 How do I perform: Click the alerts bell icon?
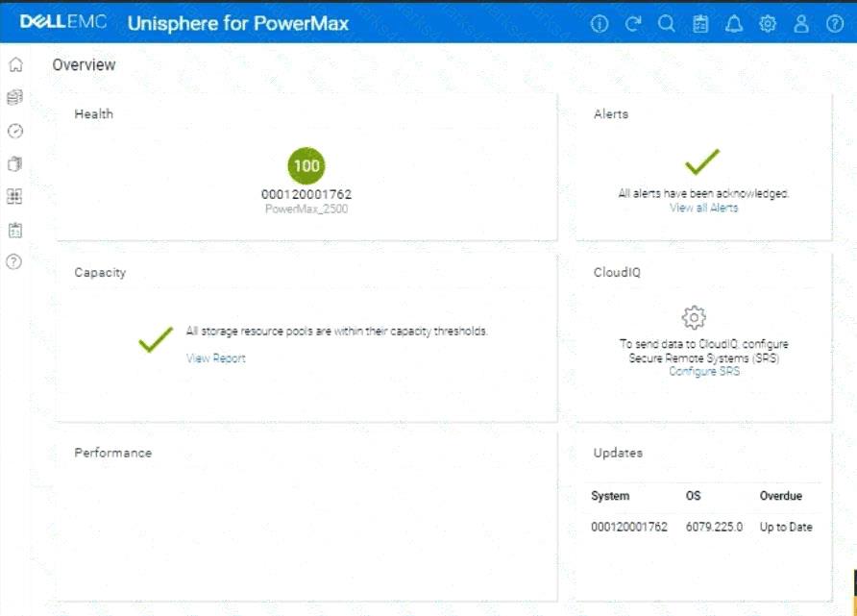point(734,24)
